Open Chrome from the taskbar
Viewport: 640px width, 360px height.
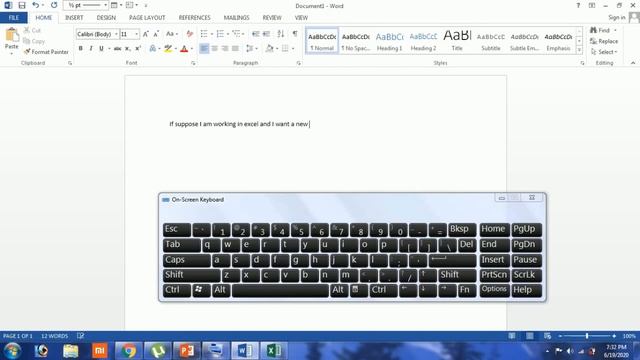(x=128, y=351)
